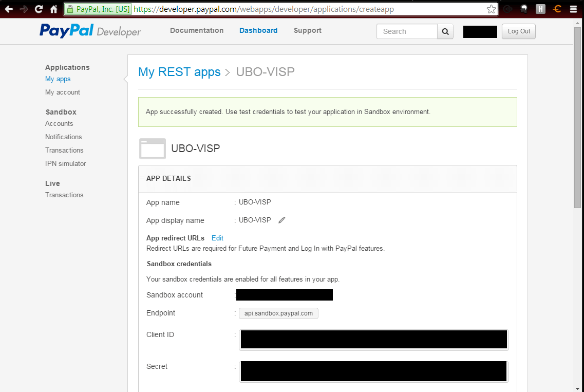
Task: Open My apps in sidebar
Action: [x=58, y=79]
